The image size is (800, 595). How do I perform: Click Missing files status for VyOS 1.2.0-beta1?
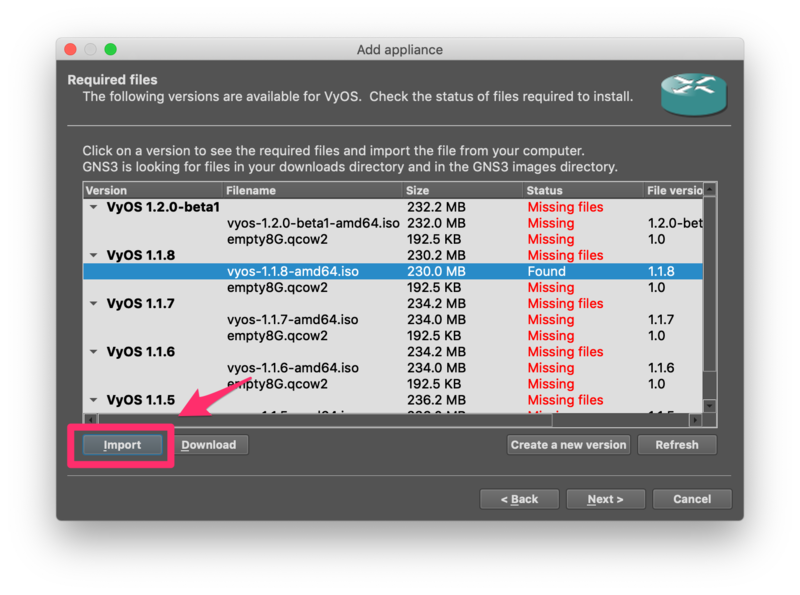[x=565, y=207]
